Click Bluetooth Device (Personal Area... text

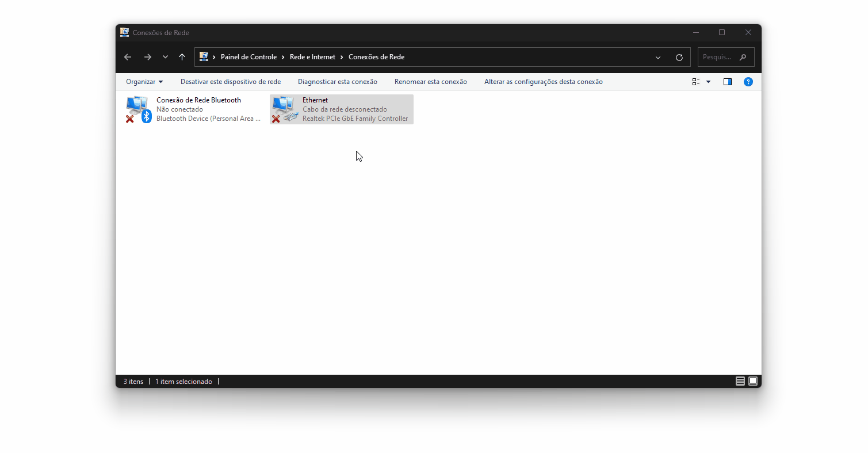[208, 119]
